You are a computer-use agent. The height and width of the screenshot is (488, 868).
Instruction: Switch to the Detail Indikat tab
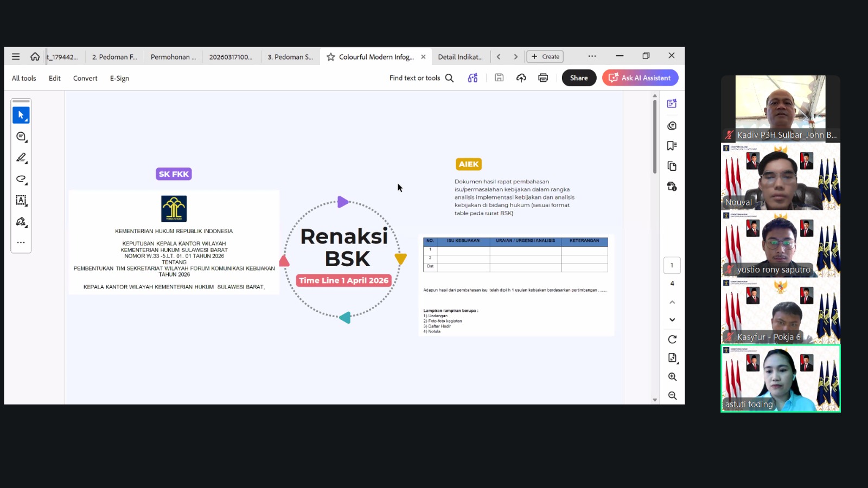(460, 57)
